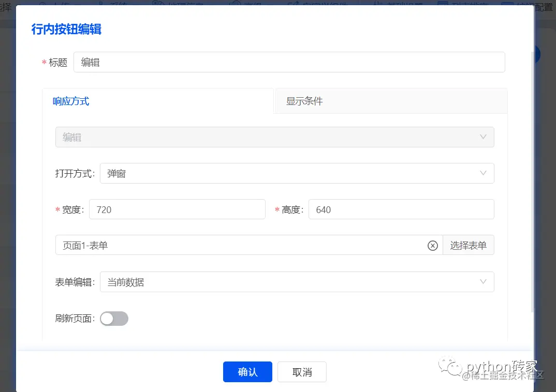Switch to the 显示条件 tab

coord(302,101)
